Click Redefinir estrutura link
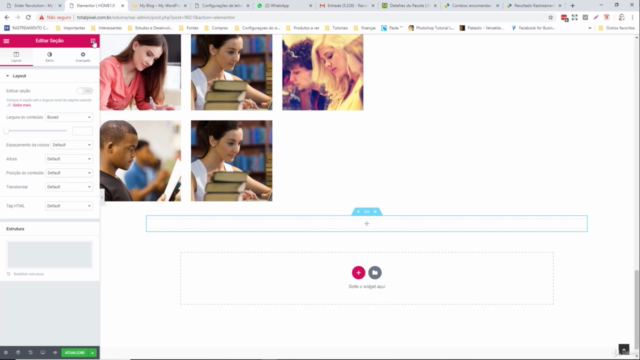The image size is (640, 360). tap(25, 274)
